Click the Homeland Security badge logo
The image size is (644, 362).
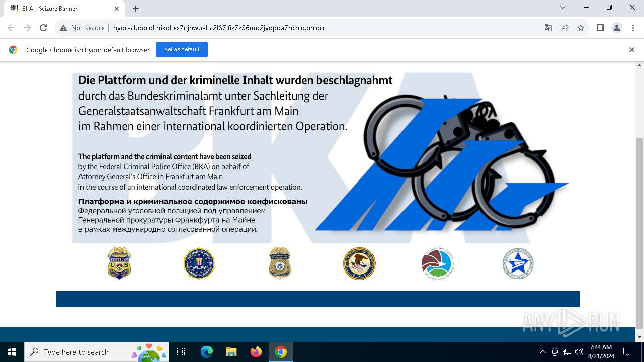[279, 263]
